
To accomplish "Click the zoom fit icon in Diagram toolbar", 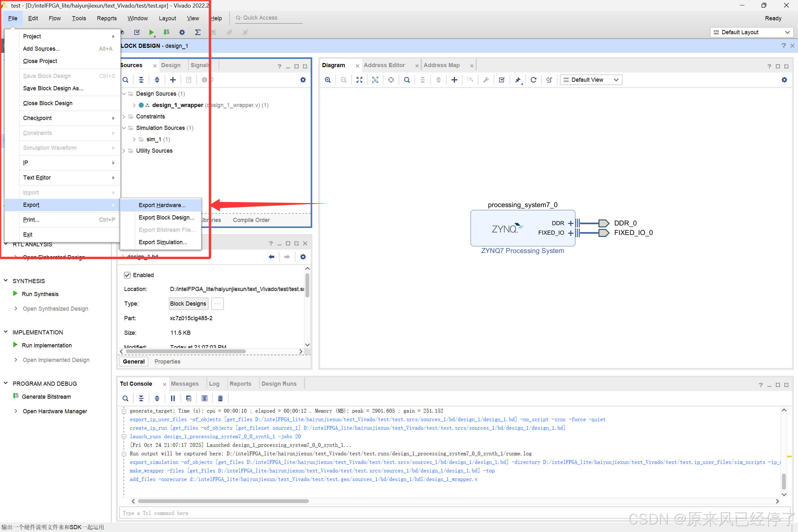I will 359,80.
